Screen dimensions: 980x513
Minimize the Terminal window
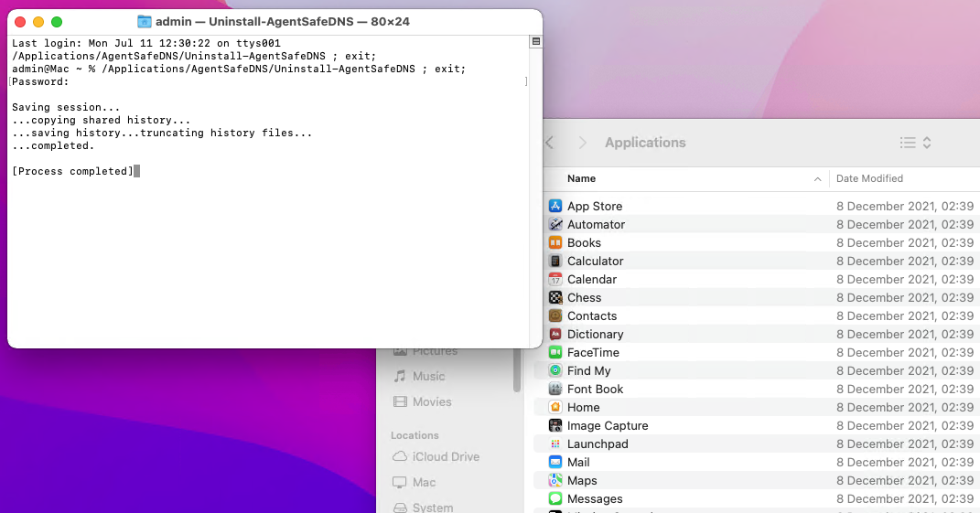(x=38, y=22)
